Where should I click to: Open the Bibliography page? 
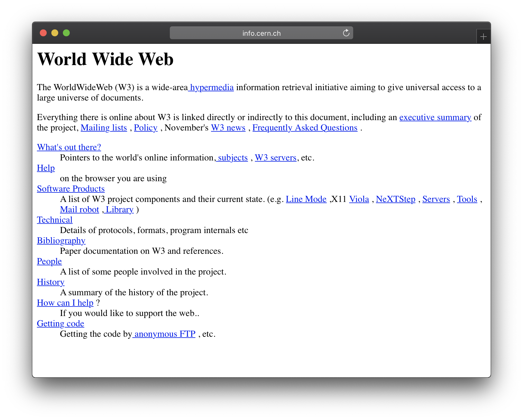tap(61, 241)
